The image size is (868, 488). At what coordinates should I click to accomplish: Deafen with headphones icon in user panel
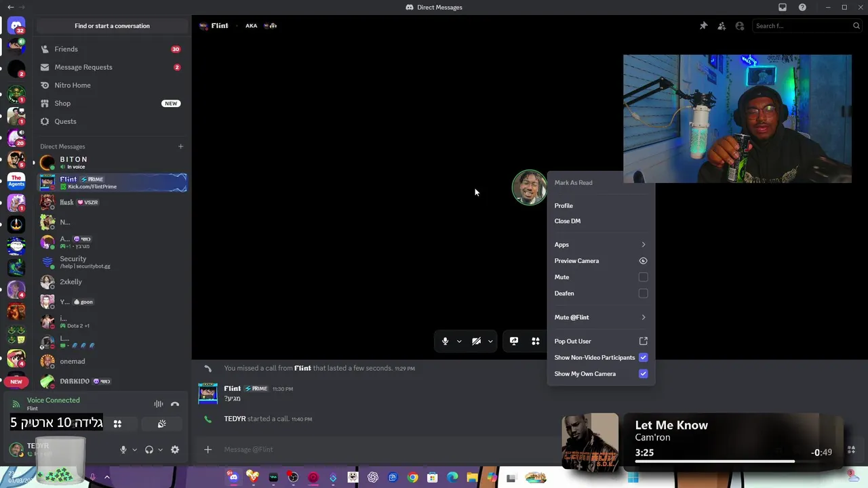[149, 449]
